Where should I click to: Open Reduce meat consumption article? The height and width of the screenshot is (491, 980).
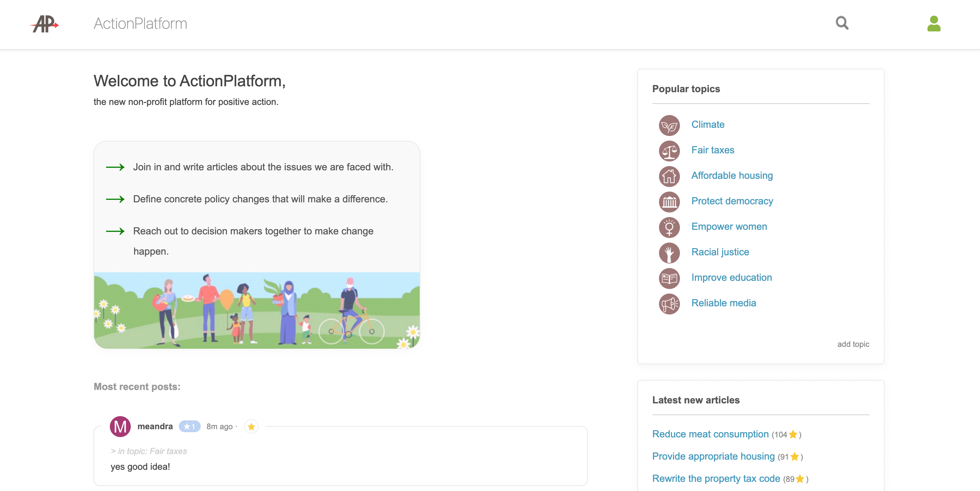[710, 434]
